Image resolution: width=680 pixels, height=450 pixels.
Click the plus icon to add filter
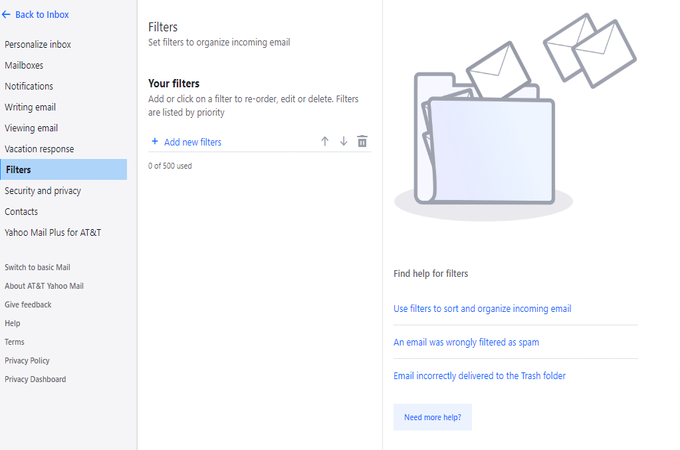point(155,141)
